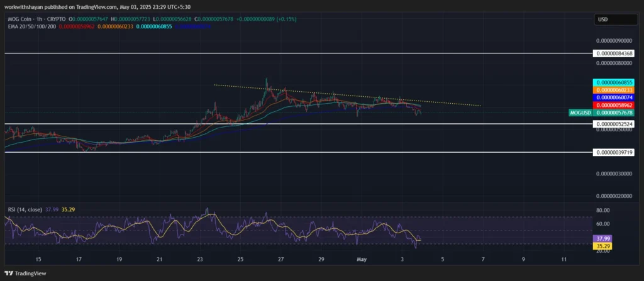Click the orange 0.00000060233 price scale tag
The image size is (644, 281).
(x=615, y=89)
